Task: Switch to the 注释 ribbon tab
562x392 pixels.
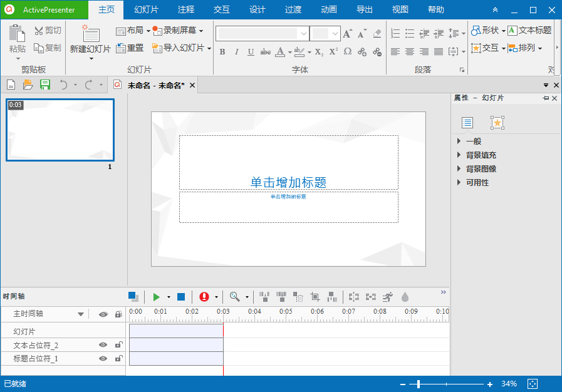Action: pos(186,9)
